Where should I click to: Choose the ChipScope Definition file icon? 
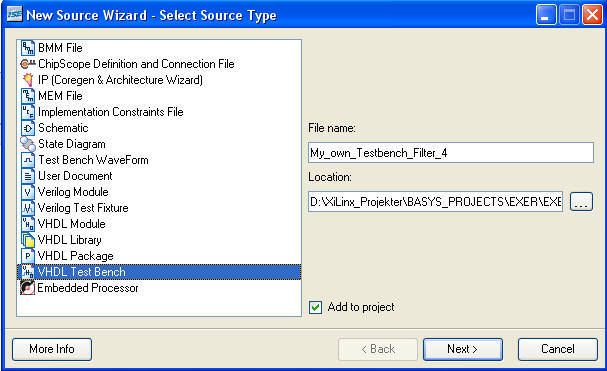click(28, 64)
